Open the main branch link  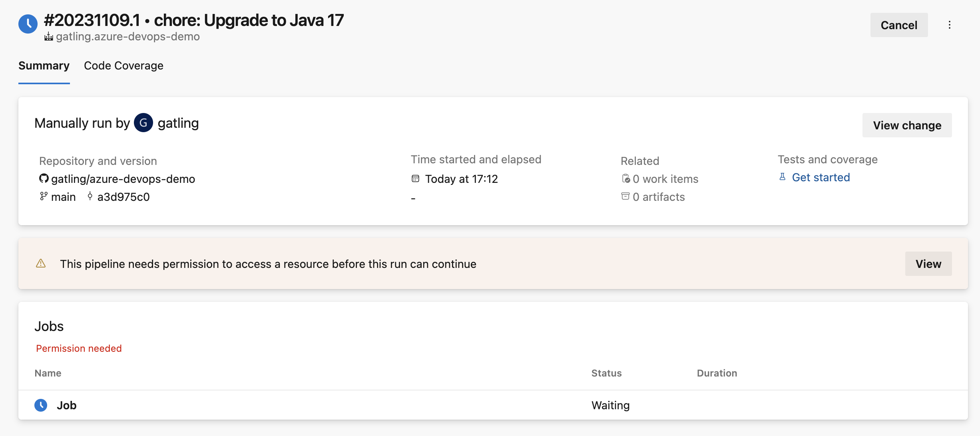pyautogui.click(x=64, y=197)
